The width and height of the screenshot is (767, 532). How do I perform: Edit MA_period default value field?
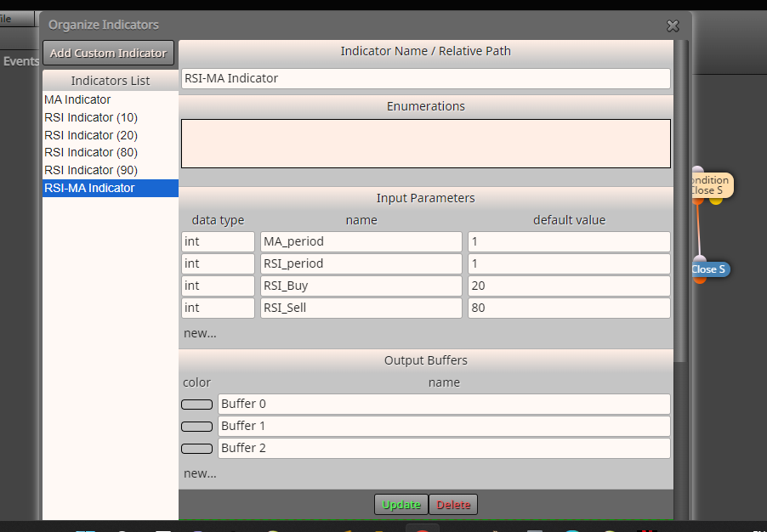pos(569,241)
